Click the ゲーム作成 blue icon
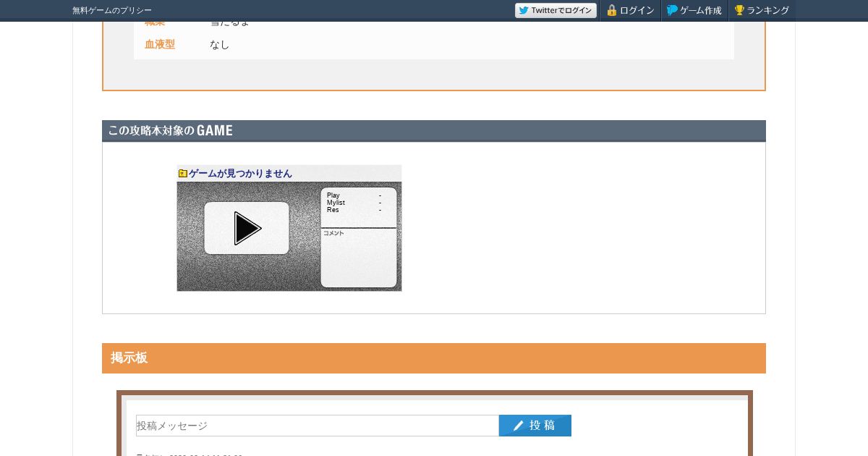Viewport: 868px width, 456px height. click(673, 10)
